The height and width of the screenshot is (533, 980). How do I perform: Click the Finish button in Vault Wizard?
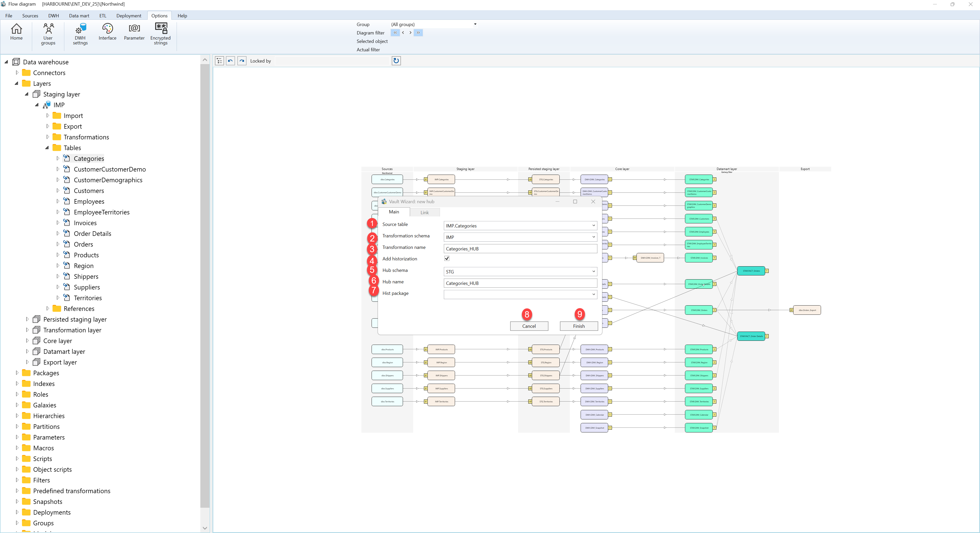coord(579,326)
